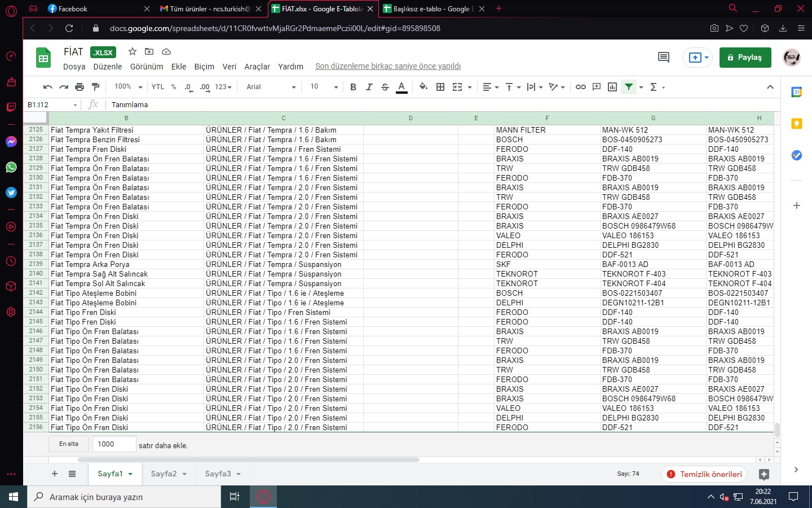Open the Yardım menu
The height and width of the screenshot is (508, 812).
pos(290,67)
